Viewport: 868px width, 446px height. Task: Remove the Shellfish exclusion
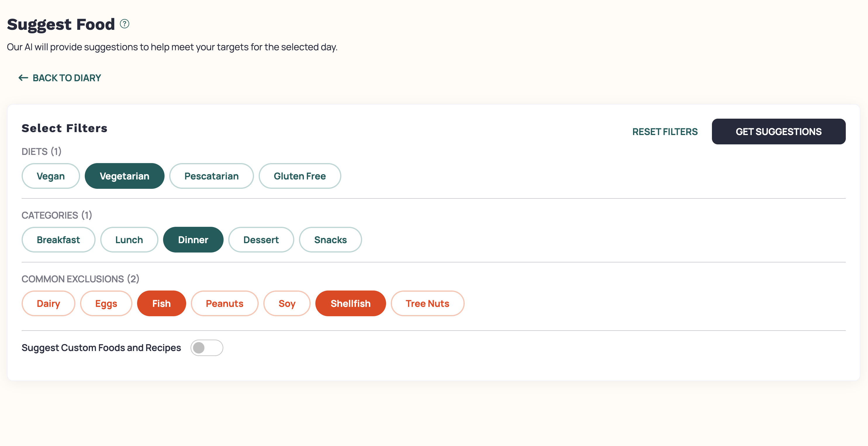[350, 303]
